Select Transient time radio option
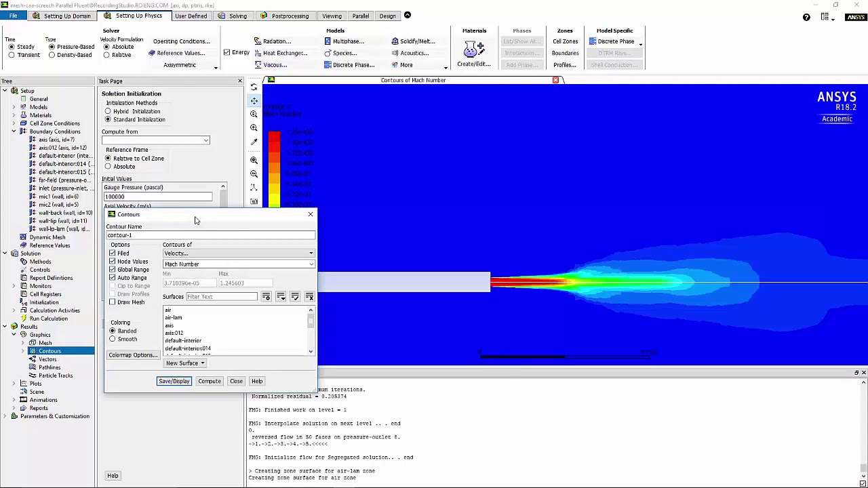Viewport: 868px width, 488px height. tap(12, 55)
